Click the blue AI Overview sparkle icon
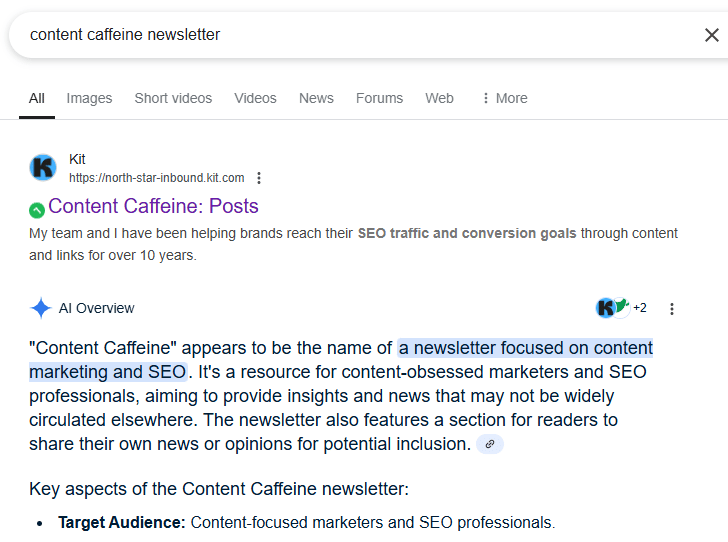This screenshot has width=728, height=542. pos(41,308)
